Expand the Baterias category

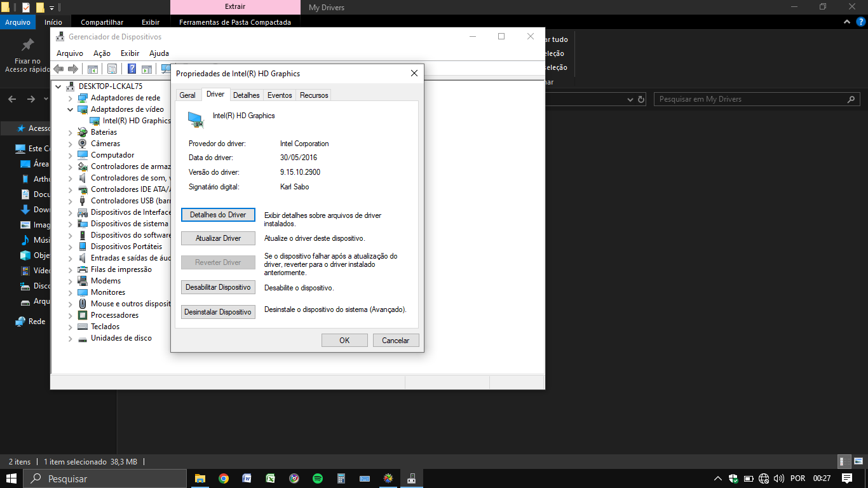[71, 132]
